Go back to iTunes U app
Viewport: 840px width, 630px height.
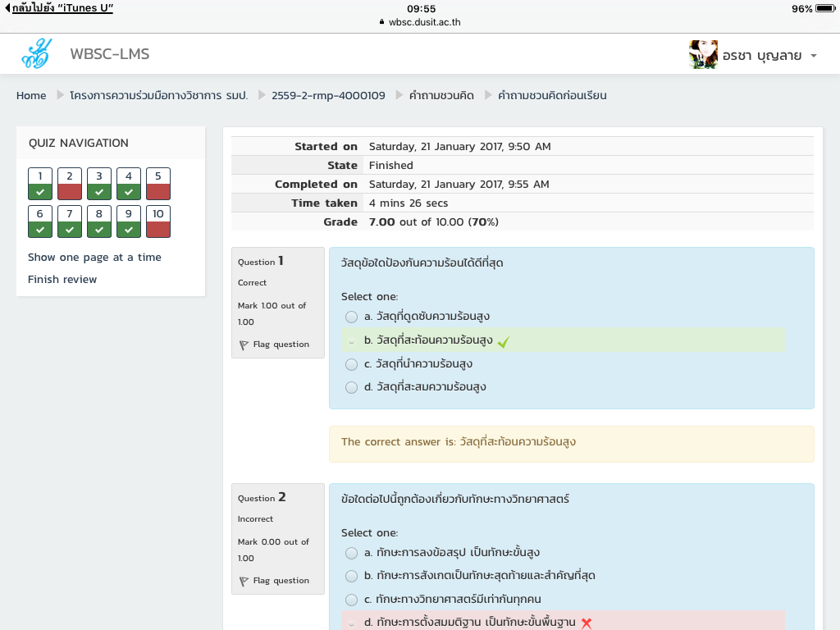(x=59, y=8)
